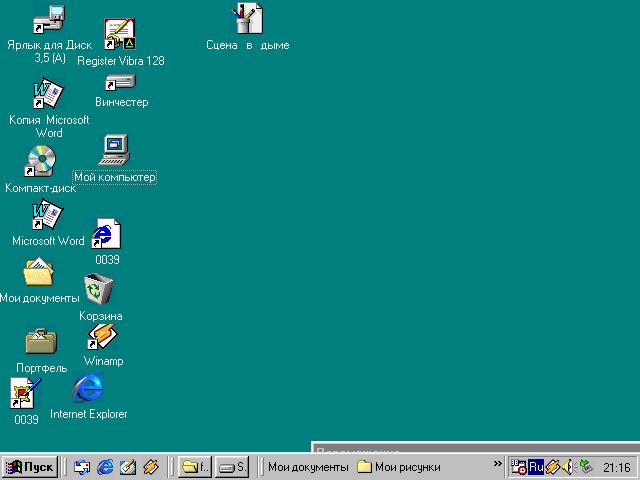Open the Пуск start menu
Viewport: 640px width, 480px height.
pyautogui.click(x=30, y=467)
